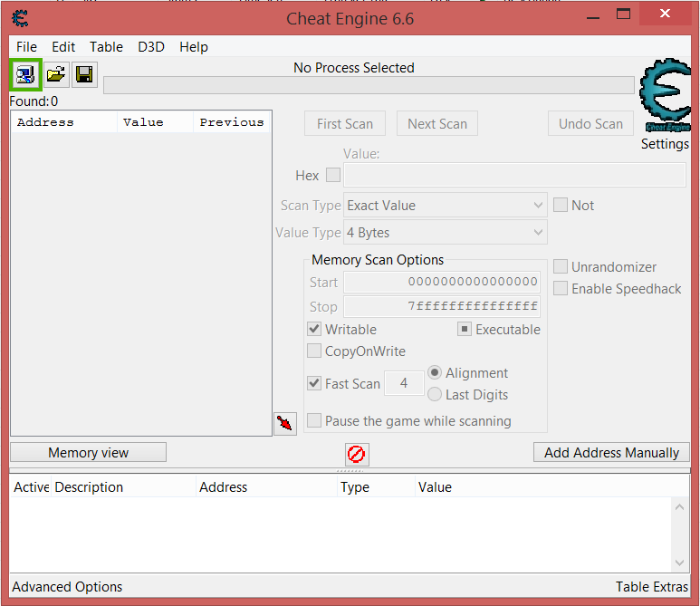This screenshot has width=700, height=606.
Task: Open the Edit menu
Action: click(63, 47)
